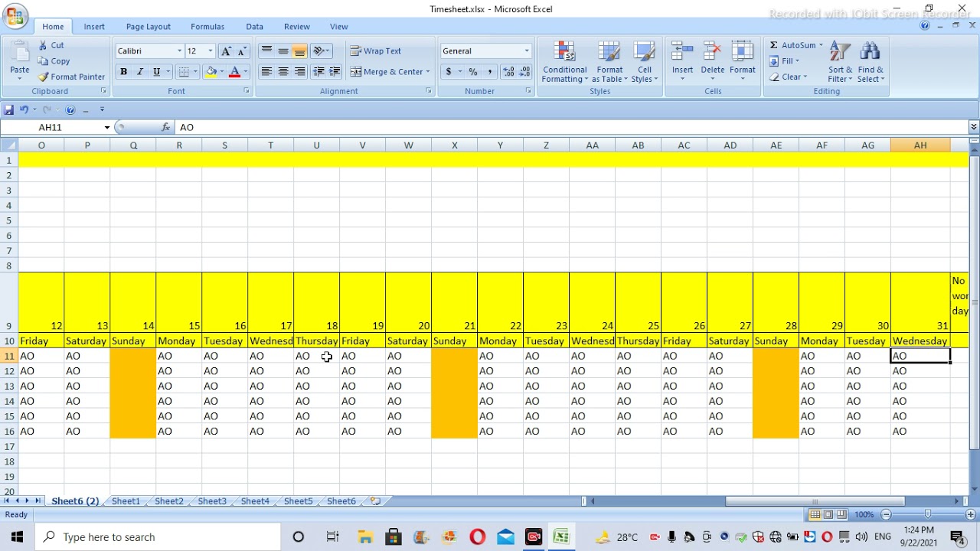This screenshot has height=551, width=980.
Task: Click the Office Button logo
Action: 15,16
